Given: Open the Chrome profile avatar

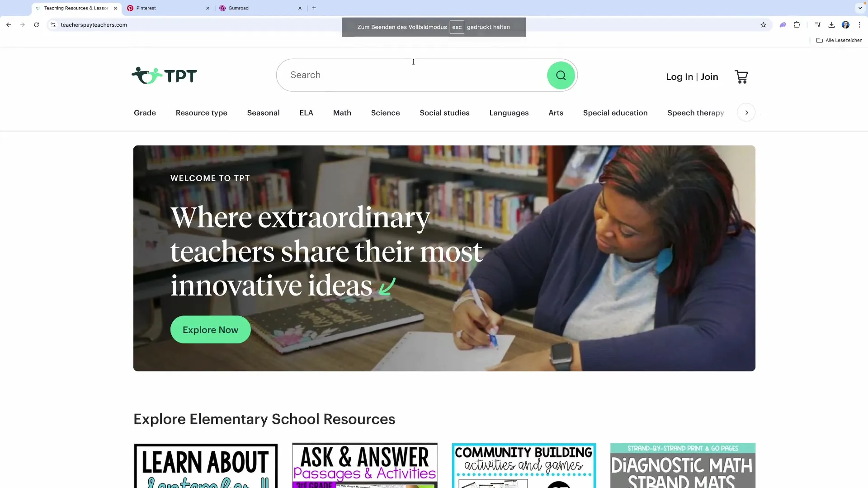Looking at the screenshot, I should pyautogui.click(x=845, y=25).
